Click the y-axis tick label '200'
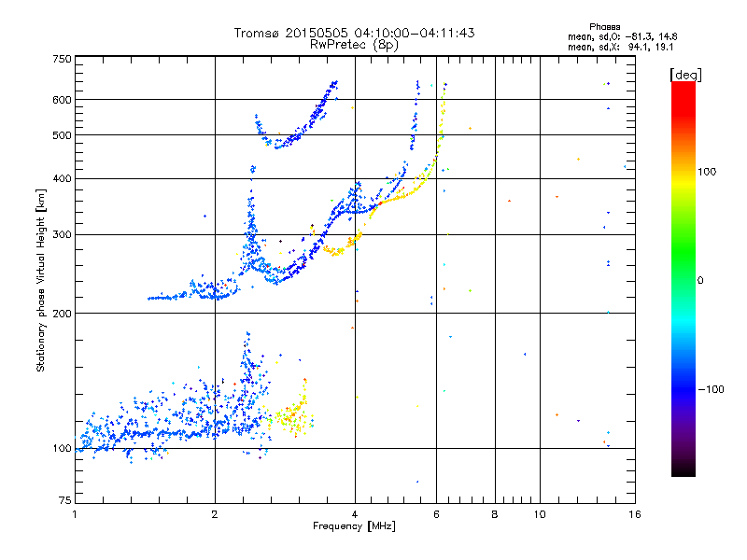Screen dimensions: 747x560 tap(62, 314)
